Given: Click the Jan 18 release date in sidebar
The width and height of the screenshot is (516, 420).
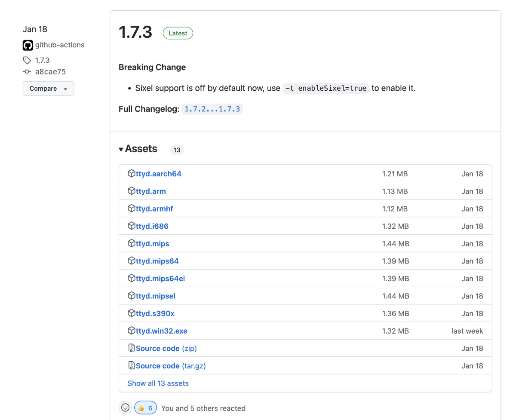Looking at the screenshot, I should point(35,29).
